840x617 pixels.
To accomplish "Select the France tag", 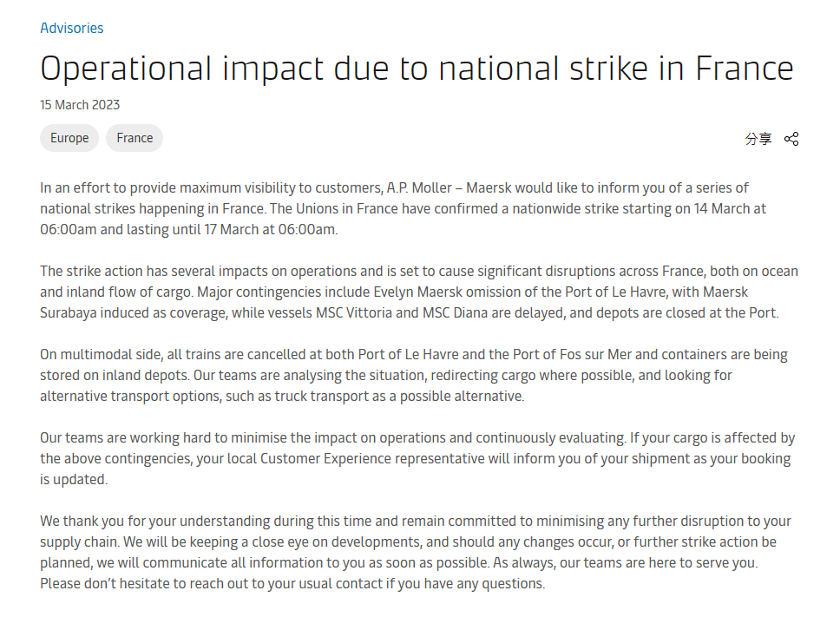I will (x=135, y=138).
